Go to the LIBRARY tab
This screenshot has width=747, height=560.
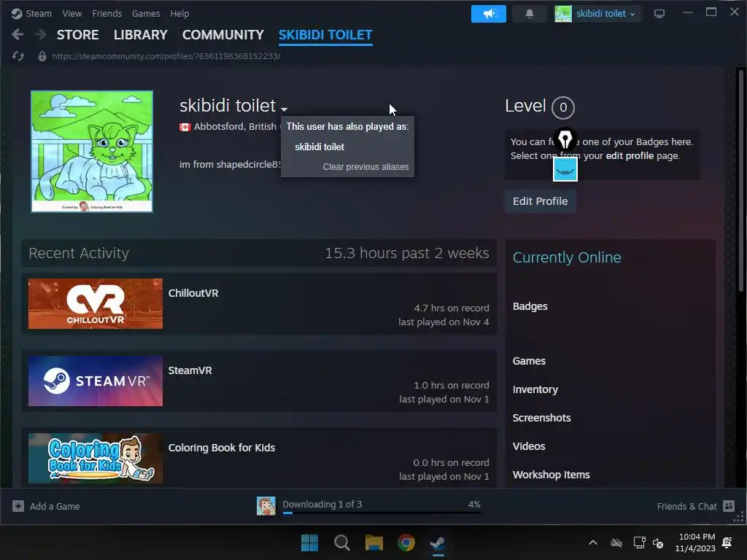coord(141,35)
